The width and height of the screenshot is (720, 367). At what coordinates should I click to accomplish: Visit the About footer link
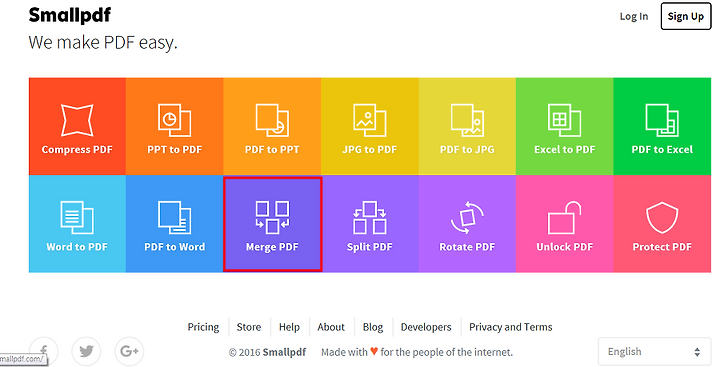(331, 327)
